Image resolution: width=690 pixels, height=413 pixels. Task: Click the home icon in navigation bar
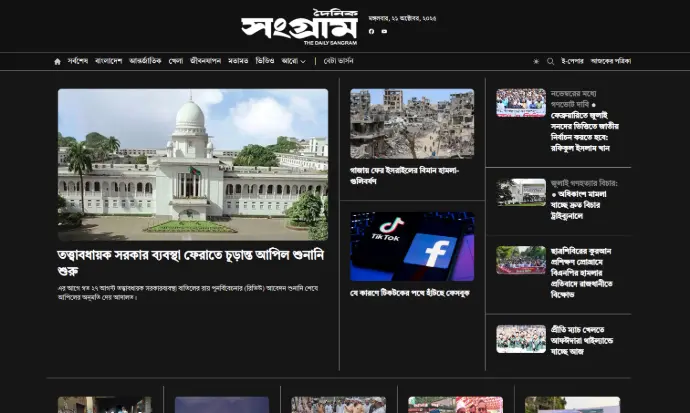(x=57, y=61)
